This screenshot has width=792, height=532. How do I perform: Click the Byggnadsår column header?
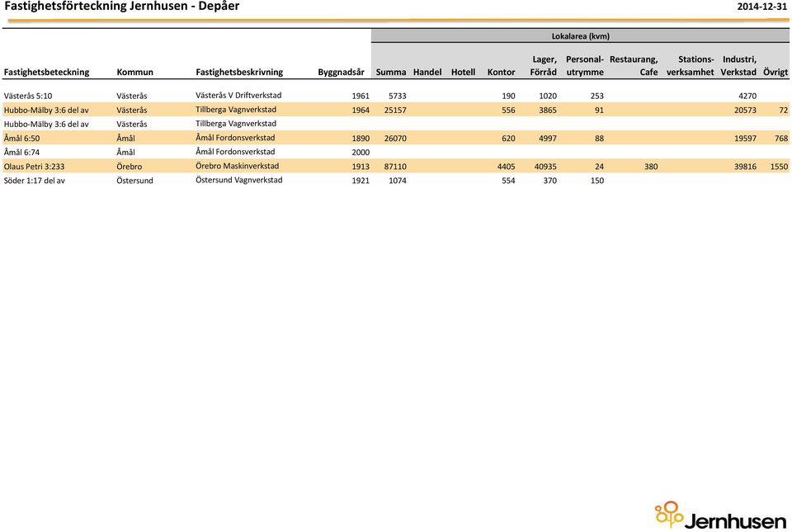[341, 73]
